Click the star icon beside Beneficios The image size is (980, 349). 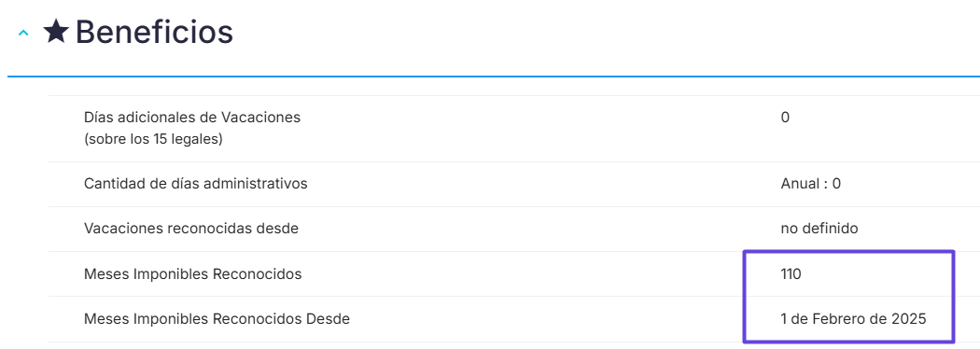coord(56,31)
